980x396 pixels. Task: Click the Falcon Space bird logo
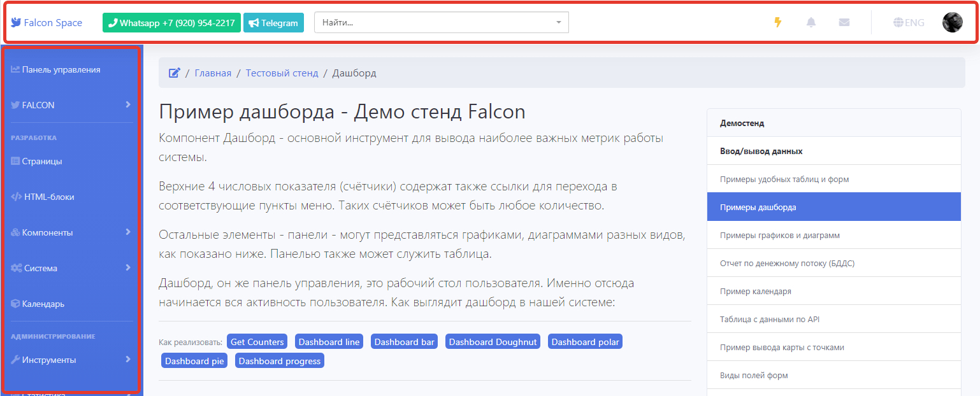17,22
